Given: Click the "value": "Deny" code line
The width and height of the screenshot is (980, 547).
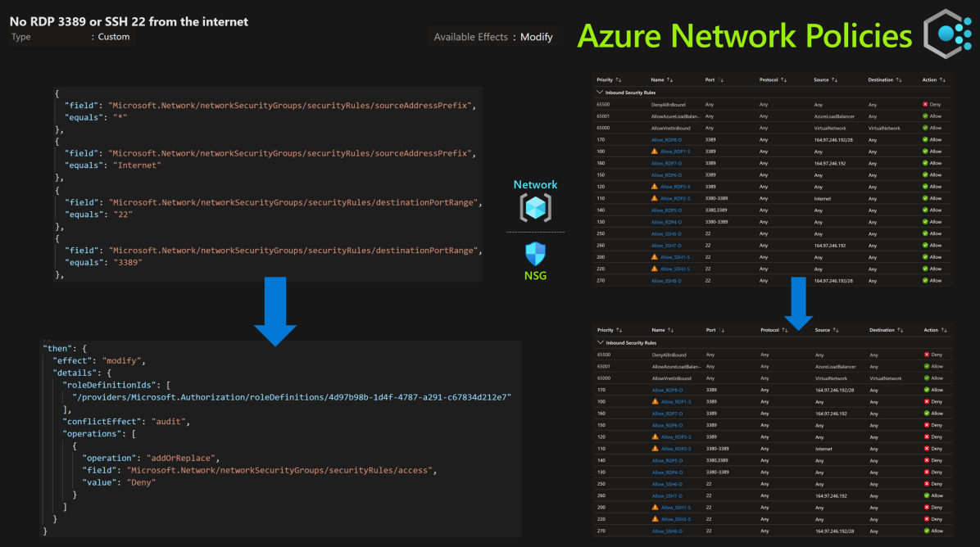Looking at the screenshot, I should [119, 482].
